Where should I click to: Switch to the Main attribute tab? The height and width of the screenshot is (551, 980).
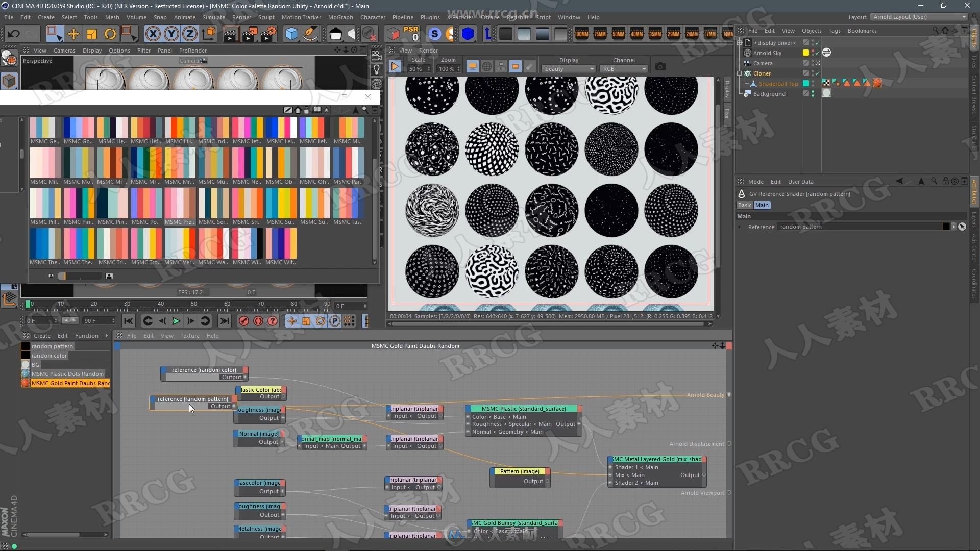(x=762, y=205)
